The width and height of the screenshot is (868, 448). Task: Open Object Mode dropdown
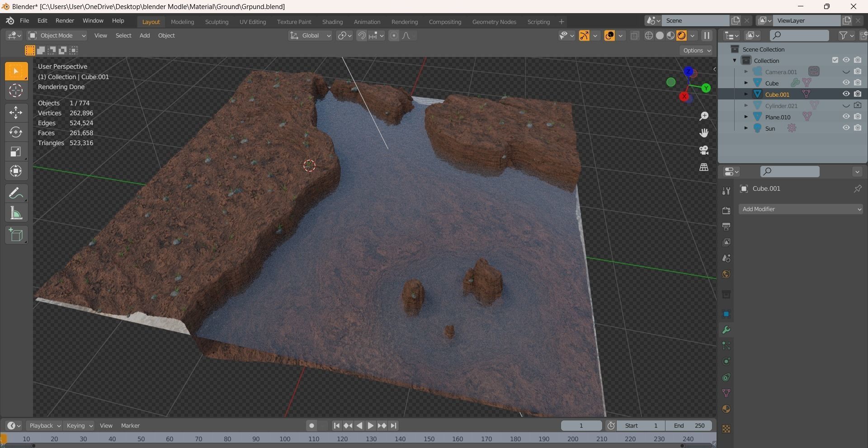coord(57,36)
